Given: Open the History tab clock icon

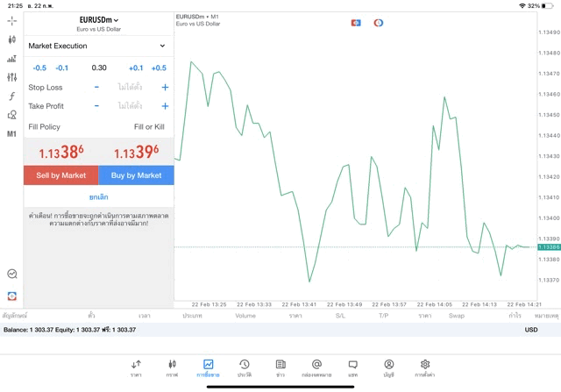Looking at the screenshot, I should tap(245, 367).
